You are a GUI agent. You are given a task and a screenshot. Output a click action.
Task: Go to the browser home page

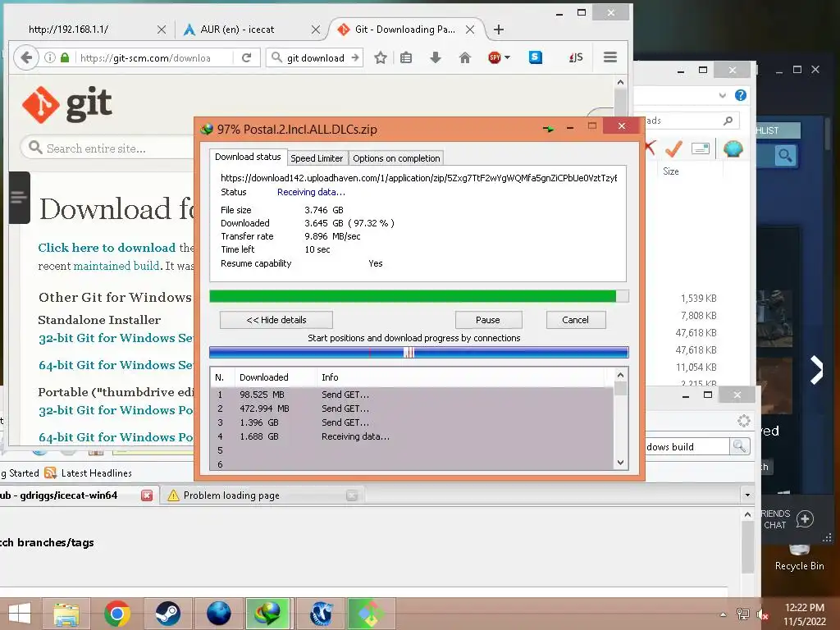click(465, 57)
